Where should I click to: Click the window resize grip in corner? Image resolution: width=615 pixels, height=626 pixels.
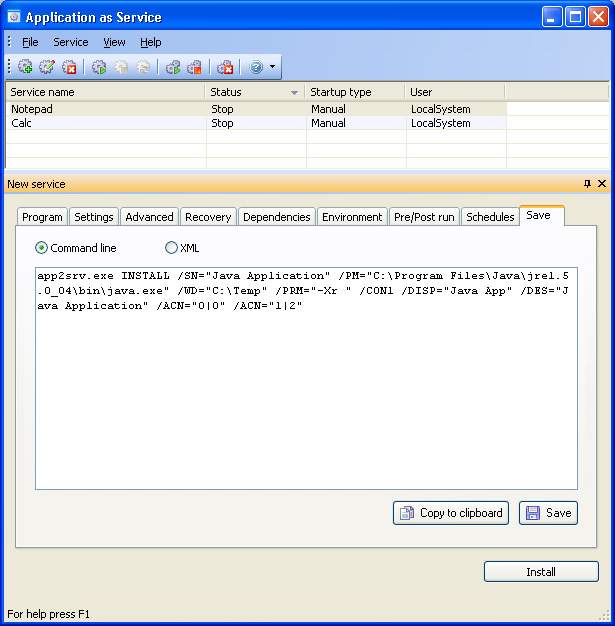pyautogui.click(x=604, y=615)
